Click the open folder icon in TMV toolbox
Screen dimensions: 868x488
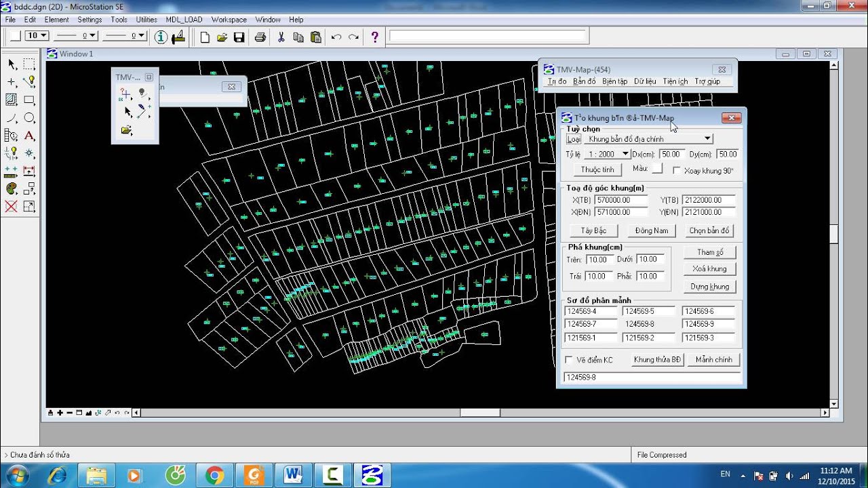click(127, 130)
